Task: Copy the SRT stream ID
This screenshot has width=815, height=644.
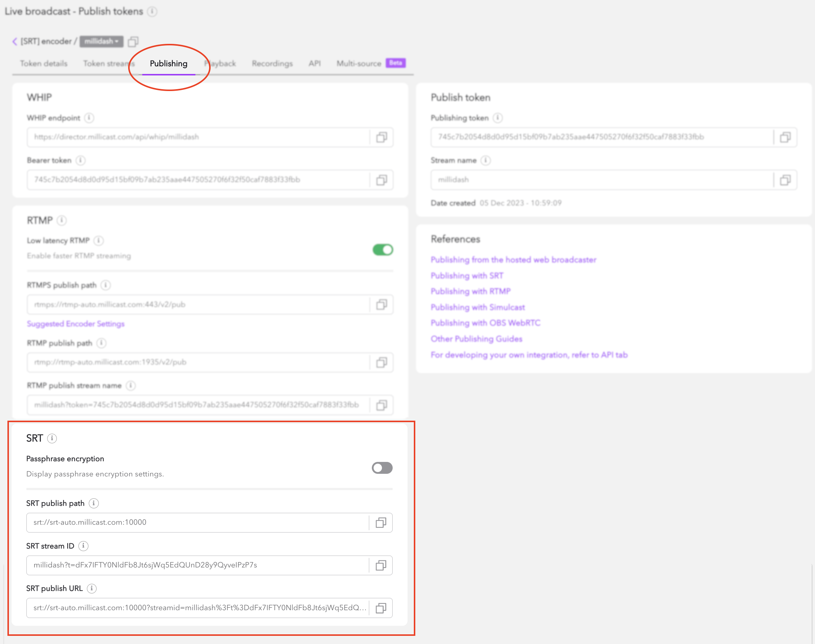Action: coord(381,565)
